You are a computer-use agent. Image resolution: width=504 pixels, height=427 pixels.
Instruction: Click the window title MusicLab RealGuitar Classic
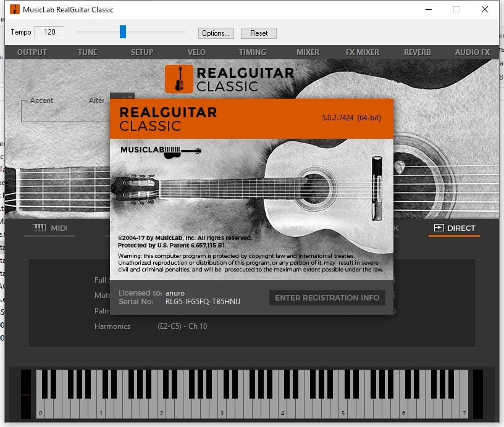click(68, 10)
